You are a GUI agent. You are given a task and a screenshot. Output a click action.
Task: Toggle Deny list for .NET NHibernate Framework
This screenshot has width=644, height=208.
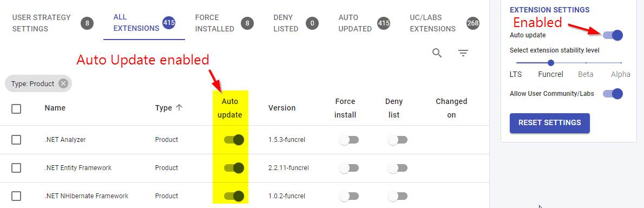click(x=397, y=196)
